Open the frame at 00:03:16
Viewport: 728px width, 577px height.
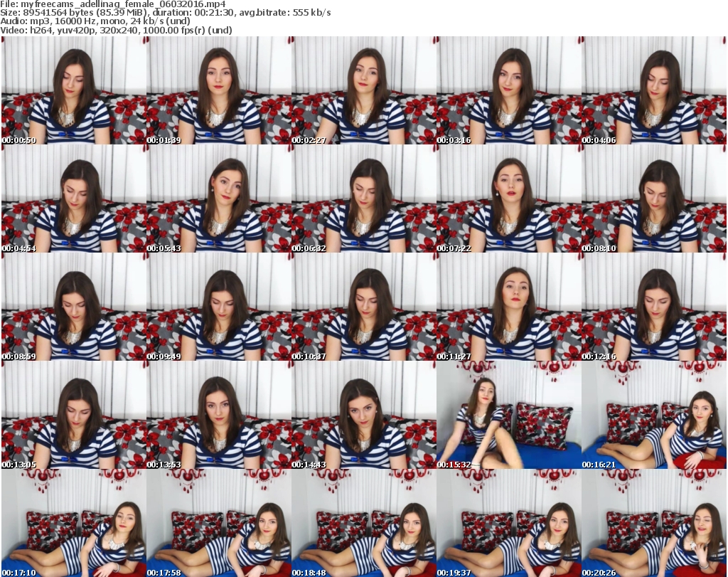508,90
